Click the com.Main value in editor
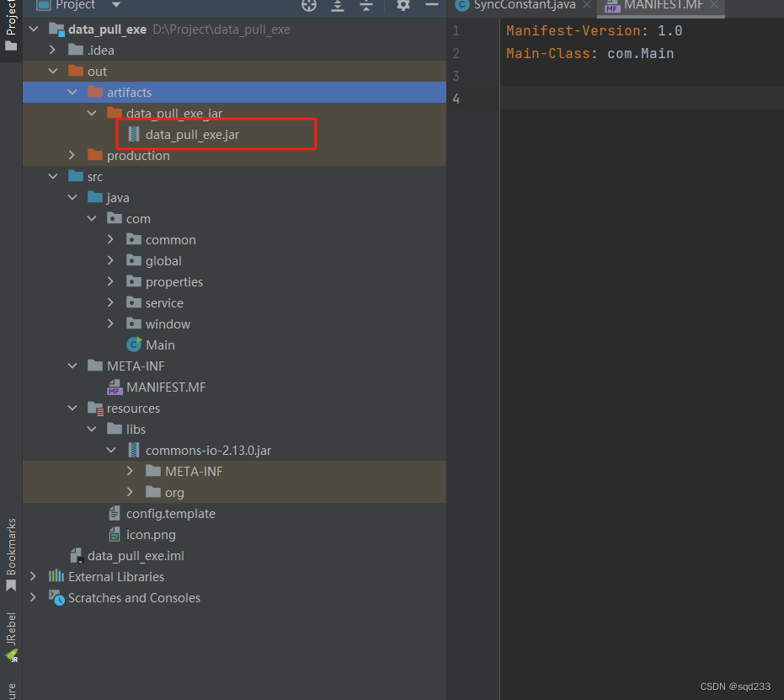The height and width of the screenshot is (700, 784). tap(640, 53)
